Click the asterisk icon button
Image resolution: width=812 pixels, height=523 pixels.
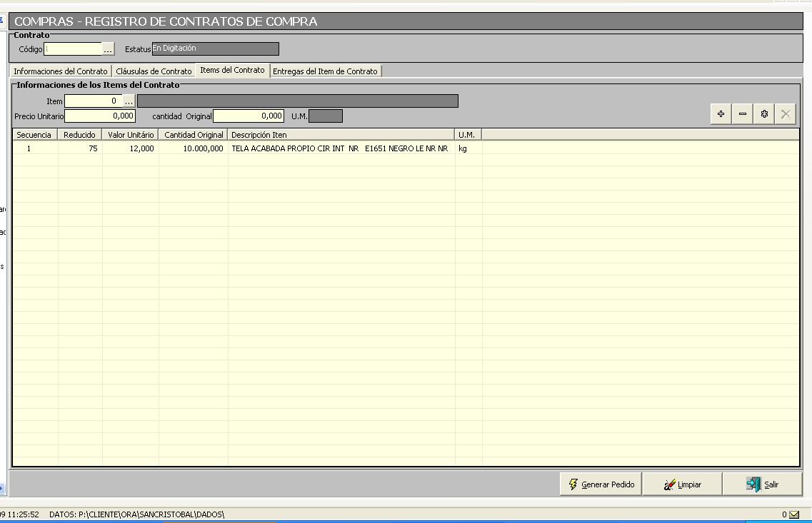point(764,114)
